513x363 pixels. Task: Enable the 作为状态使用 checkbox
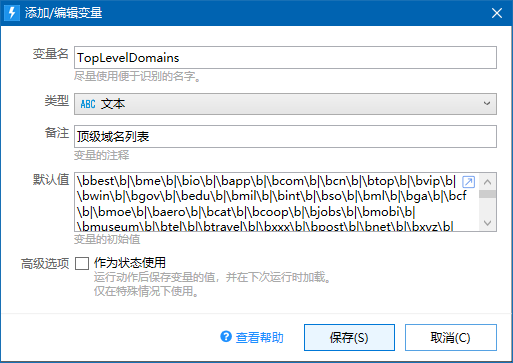[x=82, y=263]
